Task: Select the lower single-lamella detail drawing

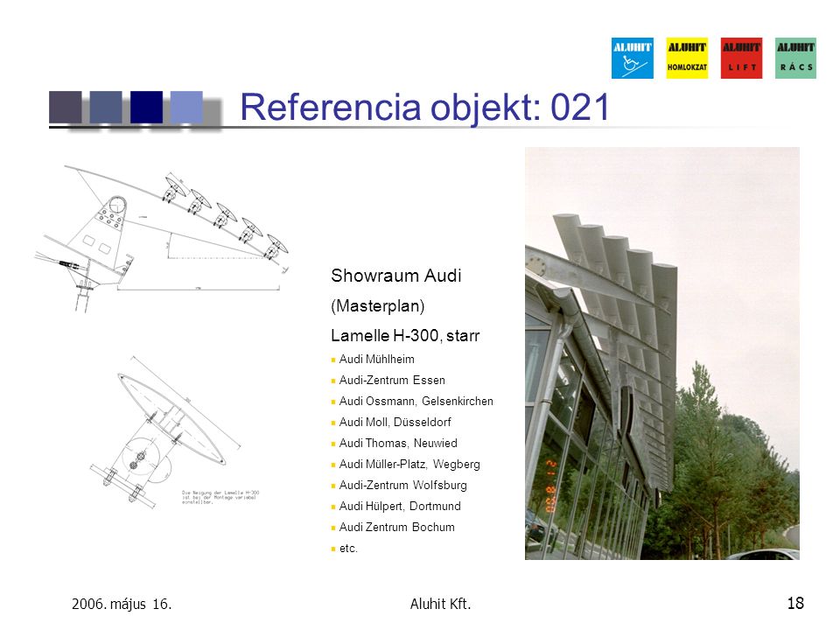Action: pos(165,430)
